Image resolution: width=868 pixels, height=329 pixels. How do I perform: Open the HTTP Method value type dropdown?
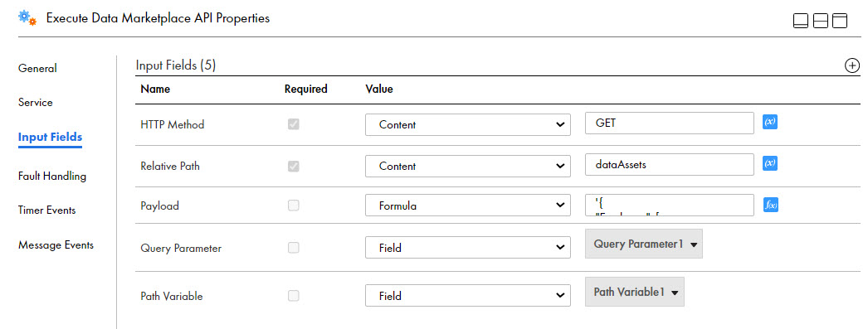pos(468,125)
